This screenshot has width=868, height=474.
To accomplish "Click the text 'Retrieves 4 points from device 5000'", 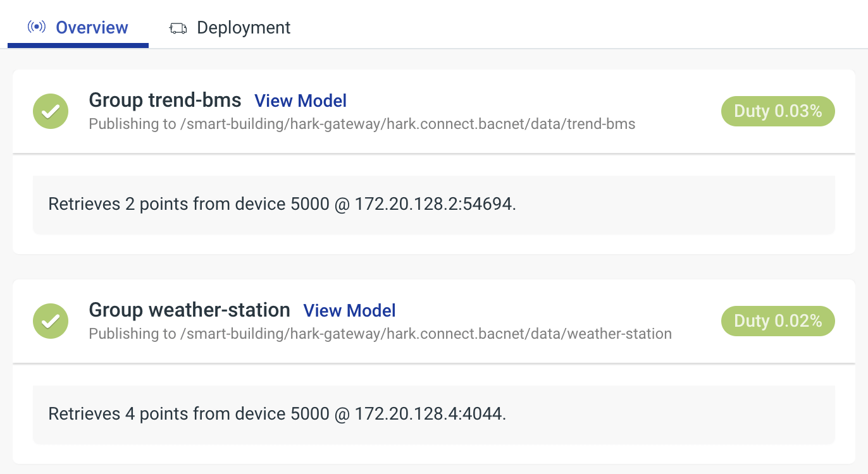I will (x=189, y=414).
